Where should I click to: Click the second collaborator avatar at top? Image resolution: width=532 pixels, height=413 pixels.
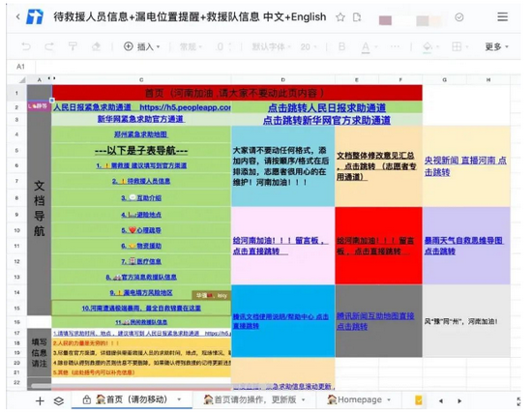423,20
